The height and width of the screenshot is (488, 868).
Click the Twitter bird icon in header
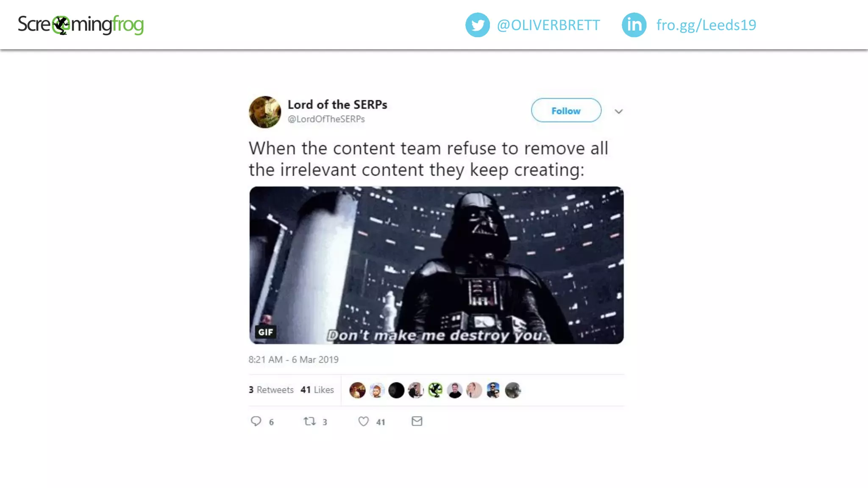point(477,25)
